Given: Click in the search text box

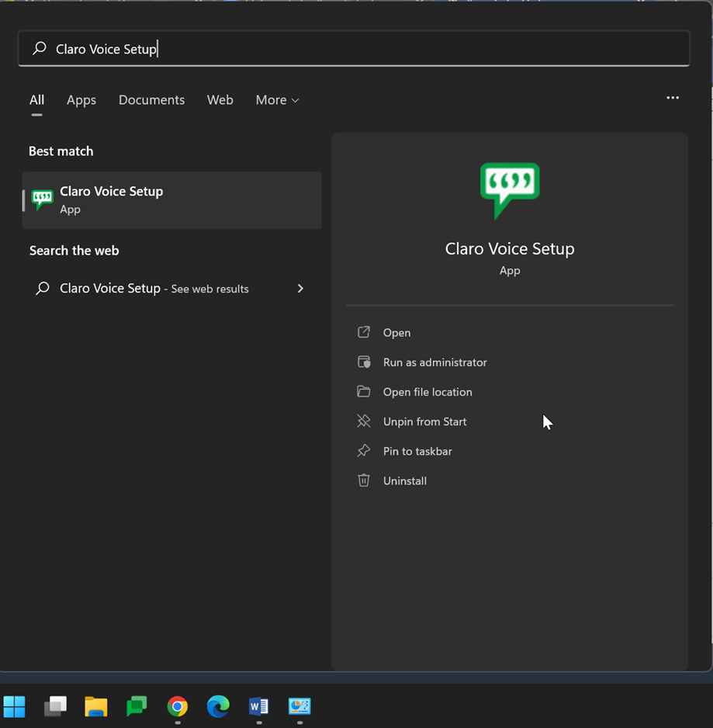Looking at the screenshot, I should click(x=354, y=49).
